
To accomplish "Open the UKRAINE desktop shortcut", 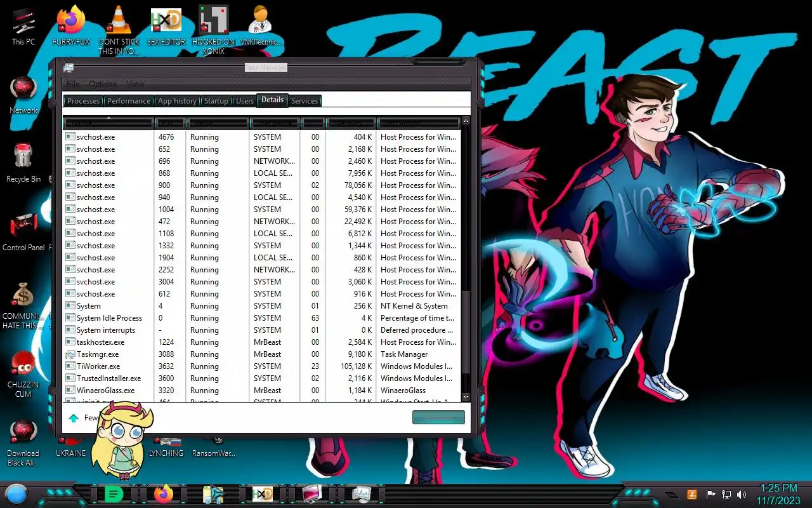I will (70, 447).
